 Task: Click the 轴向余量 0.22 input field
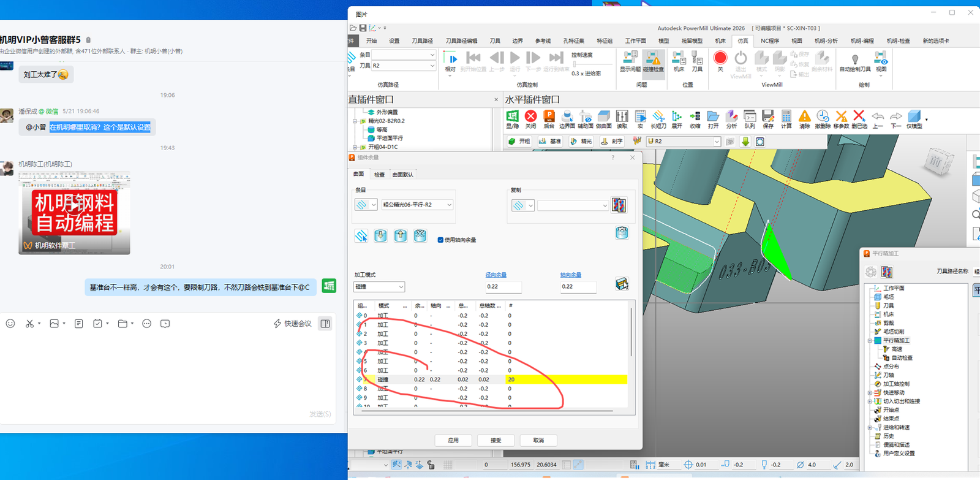[578, 286]
